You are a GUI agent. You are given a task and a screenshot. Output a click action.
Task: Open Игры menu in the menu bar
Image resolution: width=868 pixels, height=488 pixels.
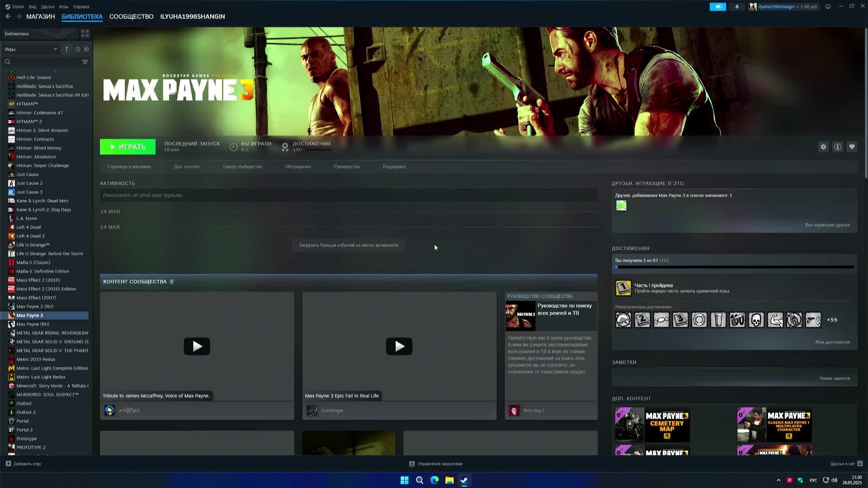[64, 7]
